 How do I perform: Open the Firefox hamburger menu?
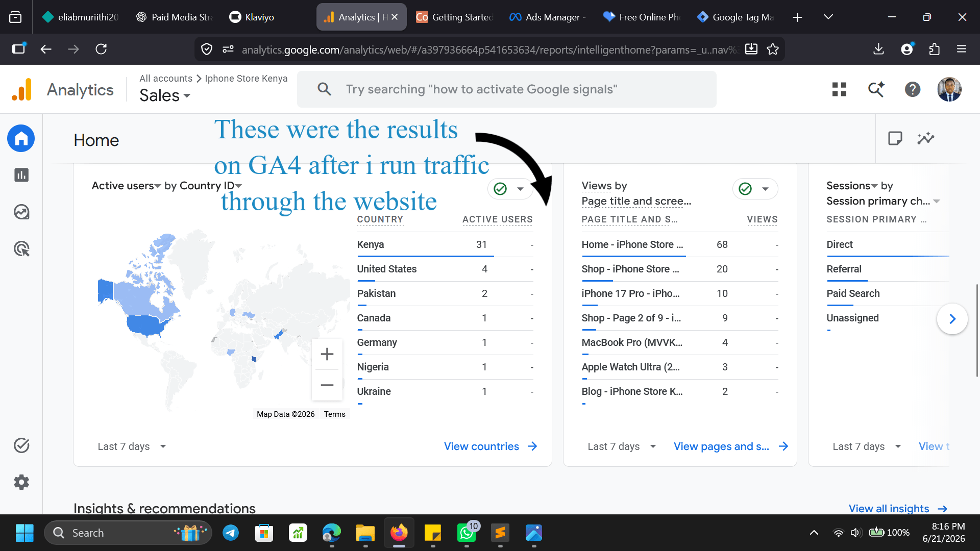coord(962,49)
